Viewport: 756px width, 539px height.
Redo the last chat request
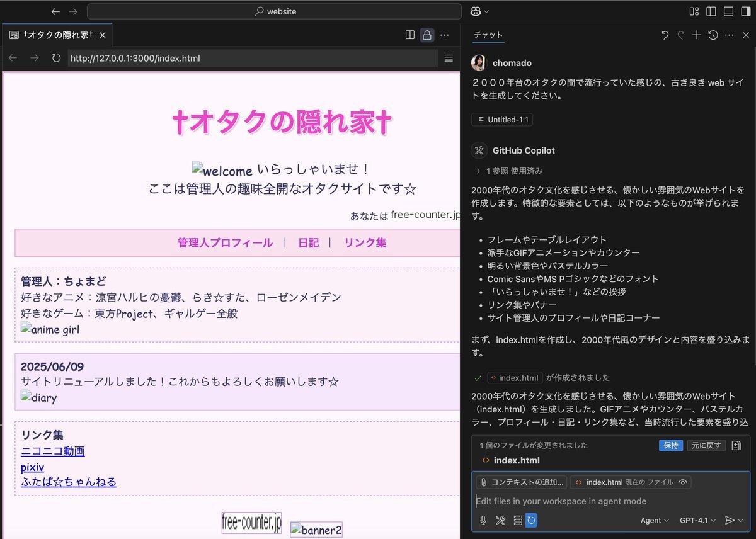pyautogui.click(x=680, y=35)
